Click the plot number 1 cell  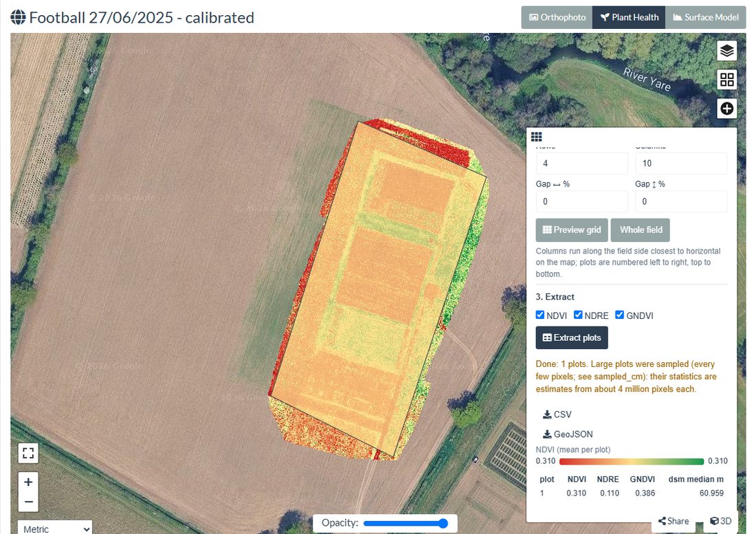pyautogui.click(x=542, y=493)
